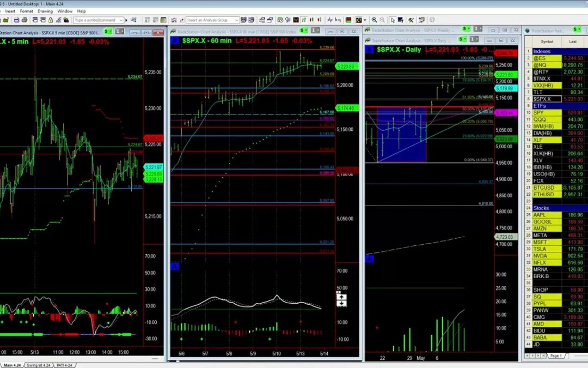Click the blue square marker on the Daily chart

point(369,50)
